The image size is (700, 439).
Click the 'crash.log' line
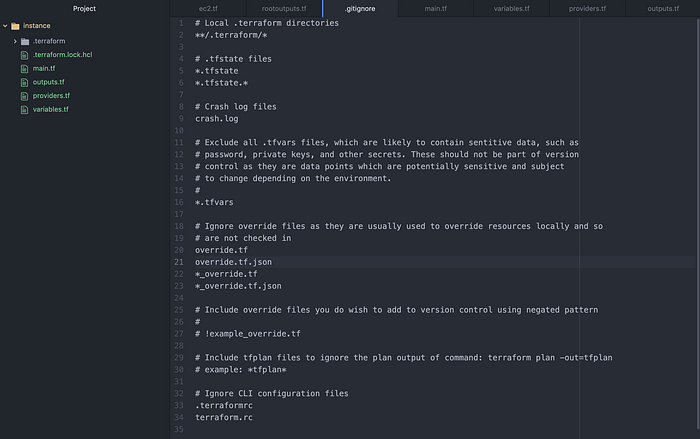pyautogui.click(x=217, y=119)
